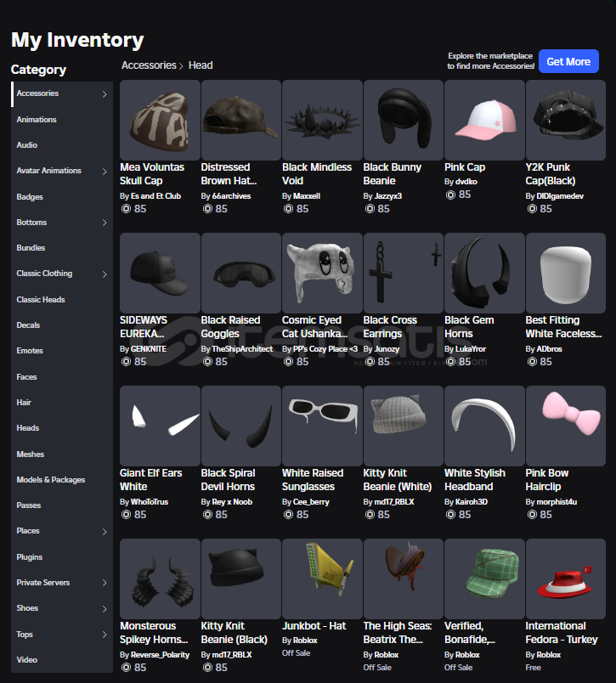Screen dimensions: 616x683
Task: Open the Black Bunny Beanie title link
Action: pos(393,174)
